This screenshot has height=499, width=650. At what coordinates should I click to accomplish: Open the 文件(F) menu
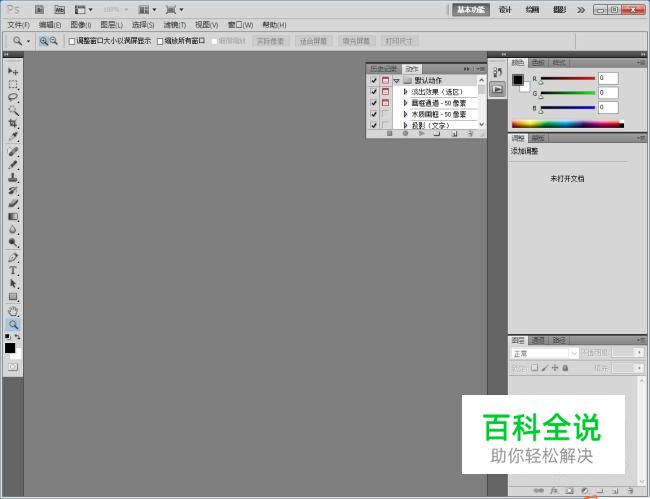pos(19,25)
